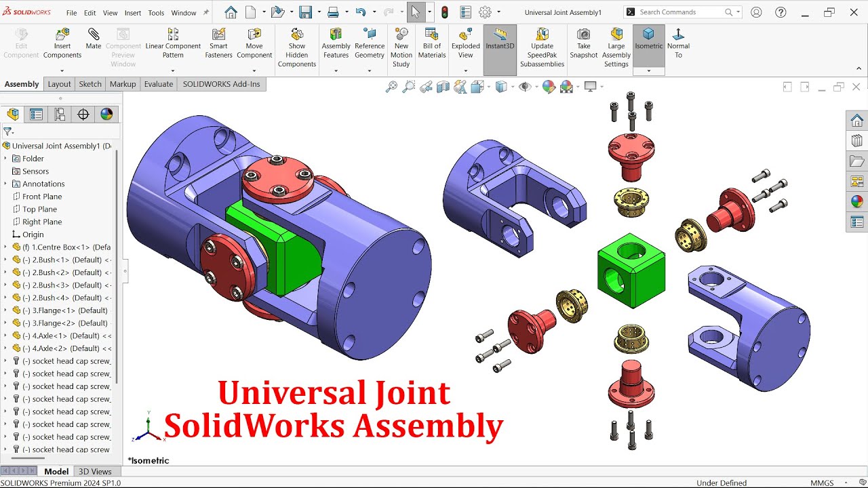868x488 pixels.
Task: Click MMGS unit system in status bar
Action: click(822, 483)
